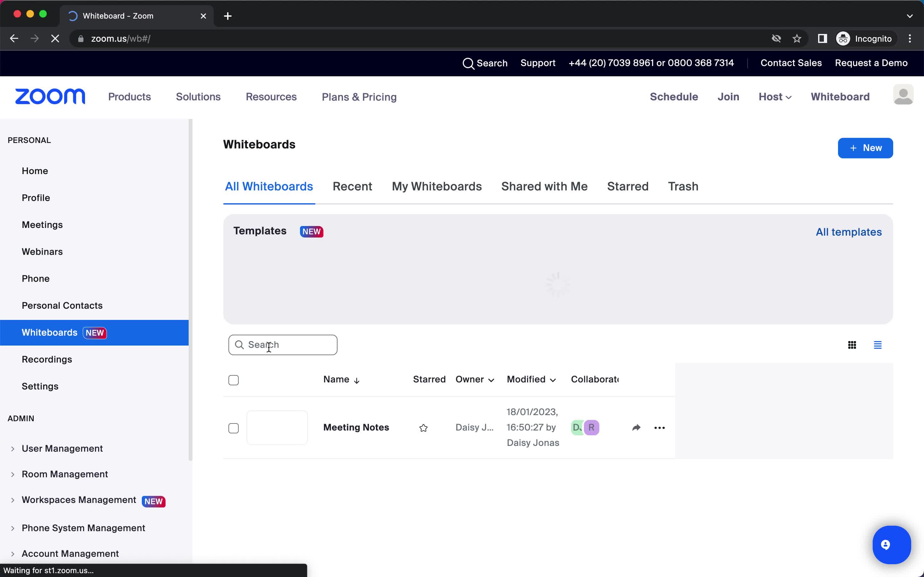Expand the User Management section
This screenshot has width=924, height=577.
(12, 447)
